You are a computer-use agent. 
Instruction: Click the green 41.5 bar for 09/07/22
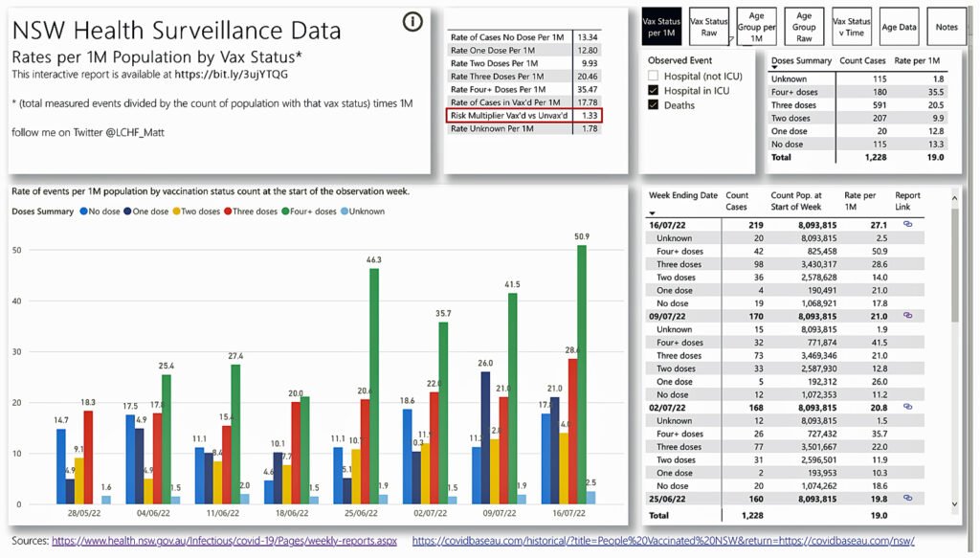(513, 398)
